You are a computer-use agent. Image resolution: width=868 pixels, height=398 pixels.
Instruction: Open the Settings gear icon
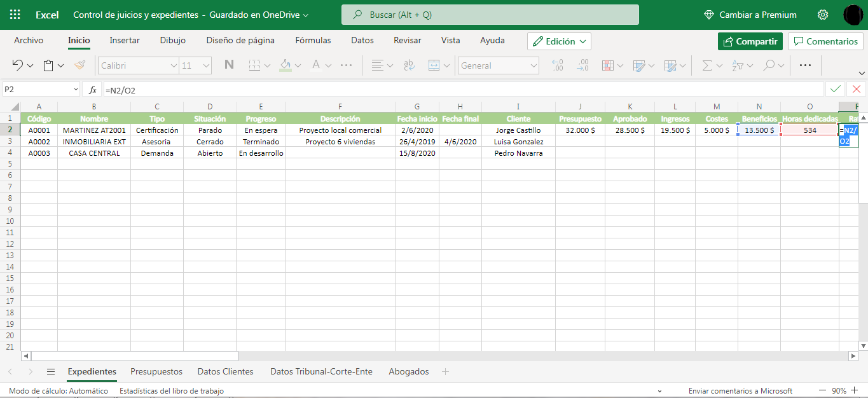[823, 15]
